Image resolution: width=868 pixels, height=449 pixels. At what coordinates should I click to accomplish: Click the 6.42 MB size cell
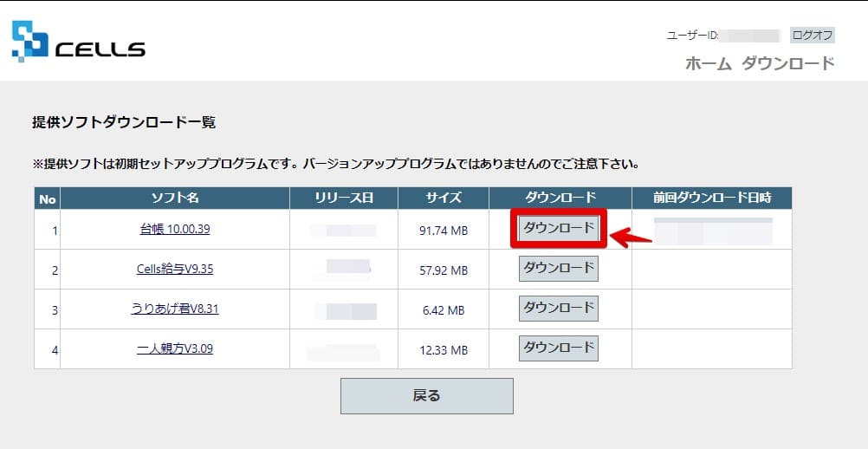[x=444, y=310]
